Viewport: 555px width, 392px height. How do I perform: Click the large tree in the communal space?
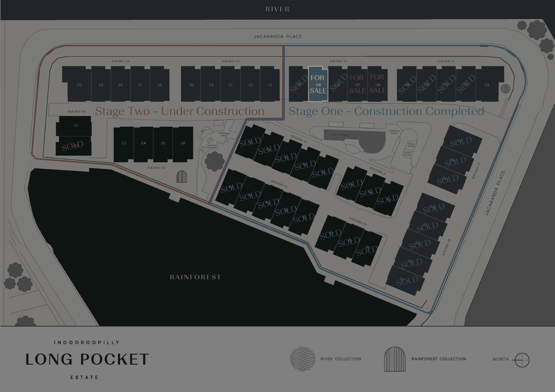(214, 161)
